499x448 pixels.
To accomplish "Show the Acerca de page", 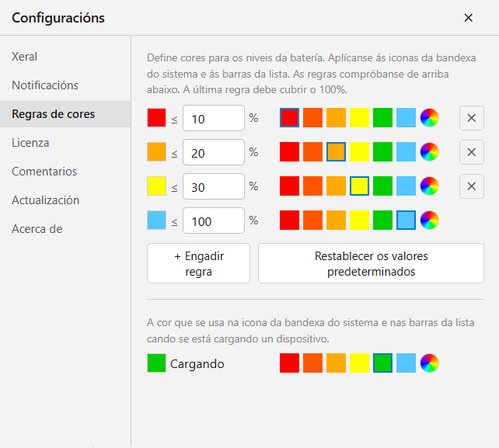I will [x=65, y=229].
